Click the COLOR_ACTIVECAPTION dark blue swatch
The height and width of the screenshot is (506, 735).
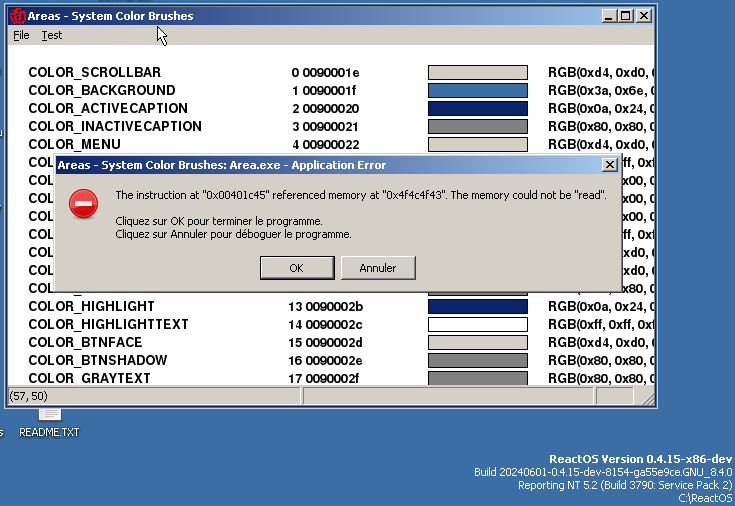(478, 108)
